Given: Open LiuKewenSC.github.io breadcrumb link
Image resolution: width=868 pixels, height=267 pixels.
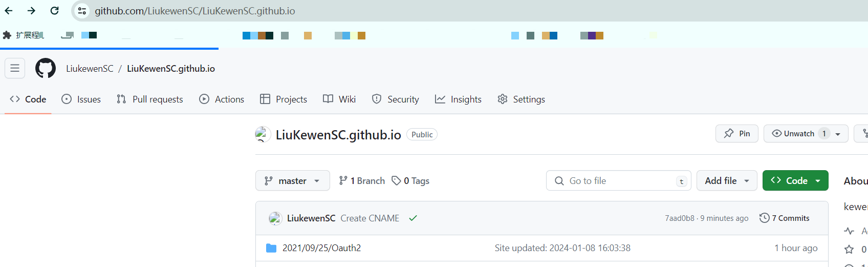Looking at the screenshot, I should tap(171, 68).
